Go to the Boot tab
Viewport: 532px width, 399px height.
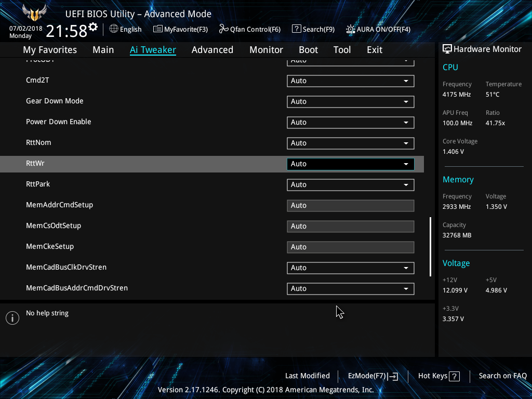(308, 50)
